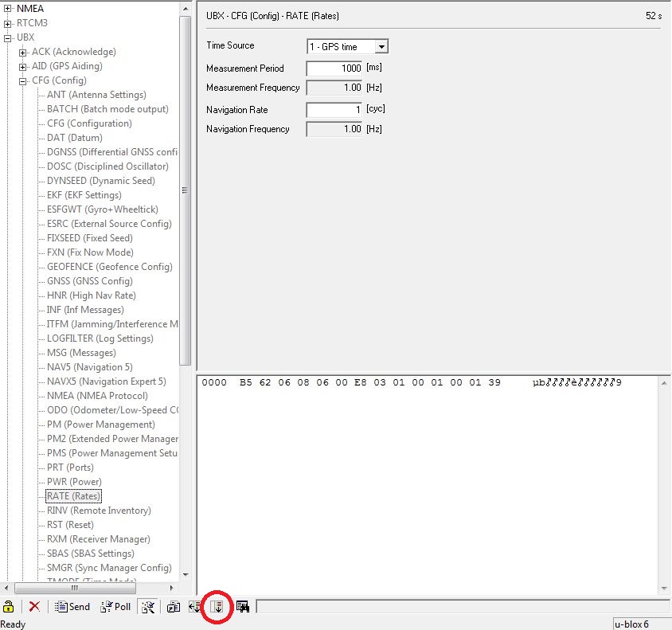Unlock the yellow padlock icon on the toolbar

coord(8,606)
